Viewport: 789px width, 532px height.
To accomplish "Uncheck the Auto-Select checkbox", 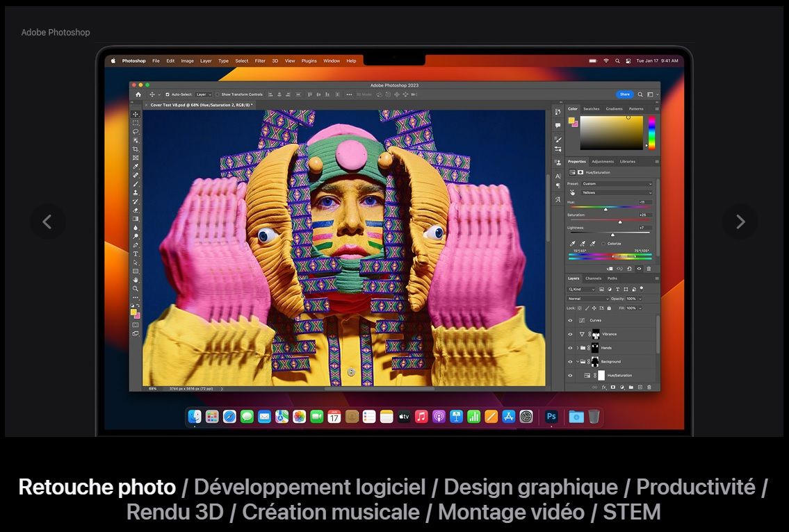I will point(168,94).
